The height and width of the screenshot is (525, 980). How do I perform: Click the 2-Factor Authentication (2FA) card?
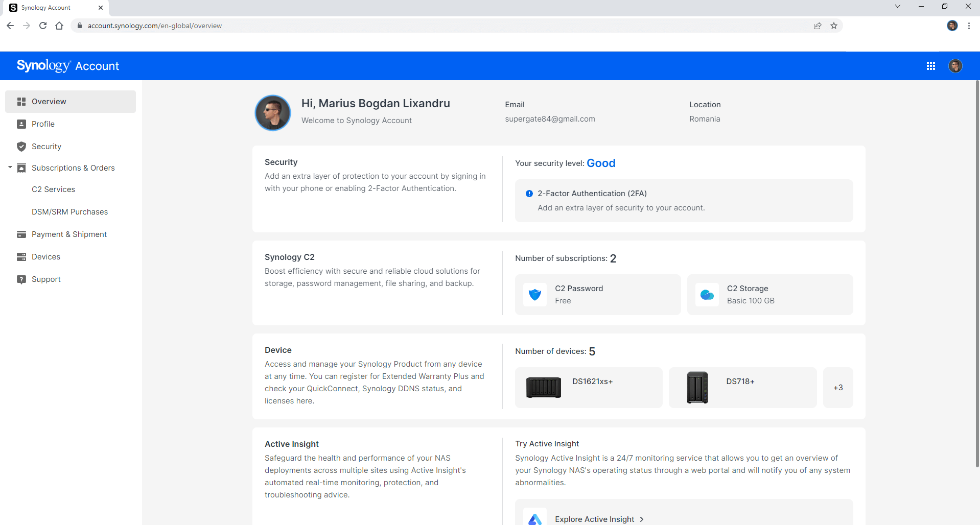[x=684, y=201]
